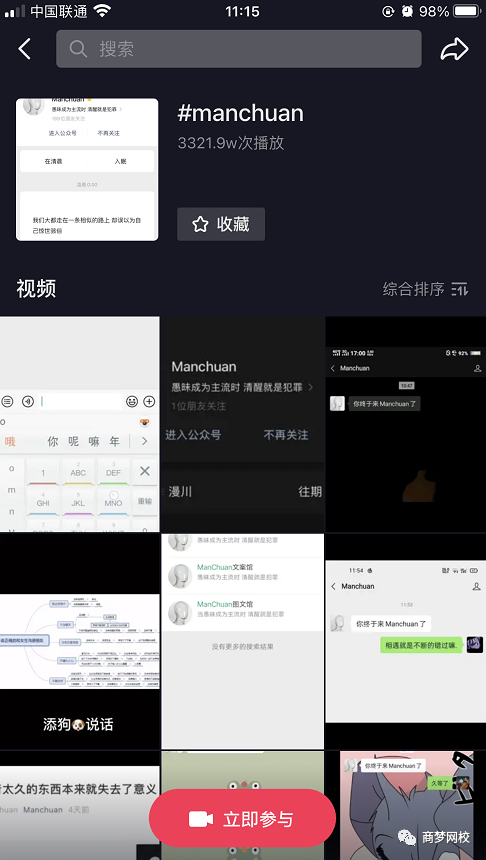486x860 pixels.
Task: Tap the star icon in 收藏
Action: (x=200, y=224)
